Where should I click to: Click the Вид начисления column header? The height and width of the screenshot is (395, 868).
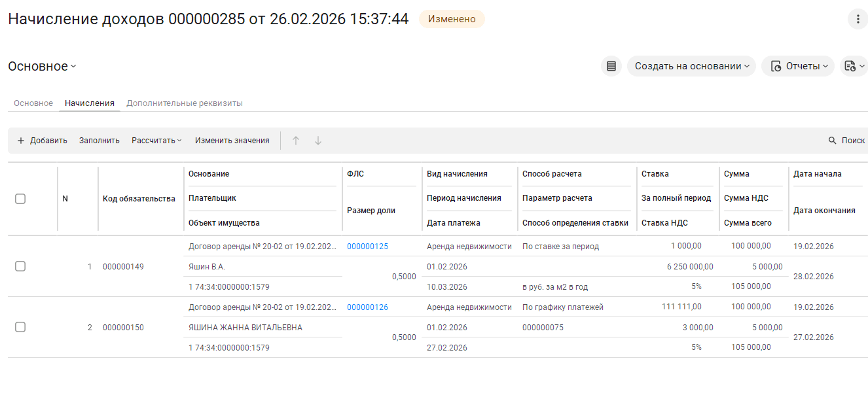pos(457,174)
